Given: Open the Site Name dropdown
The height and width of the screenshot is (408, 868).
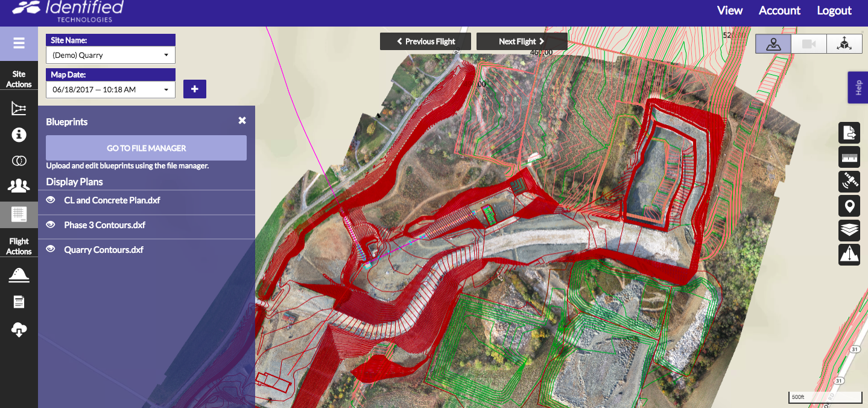Looking at the screenshot, I should [110, 55].
